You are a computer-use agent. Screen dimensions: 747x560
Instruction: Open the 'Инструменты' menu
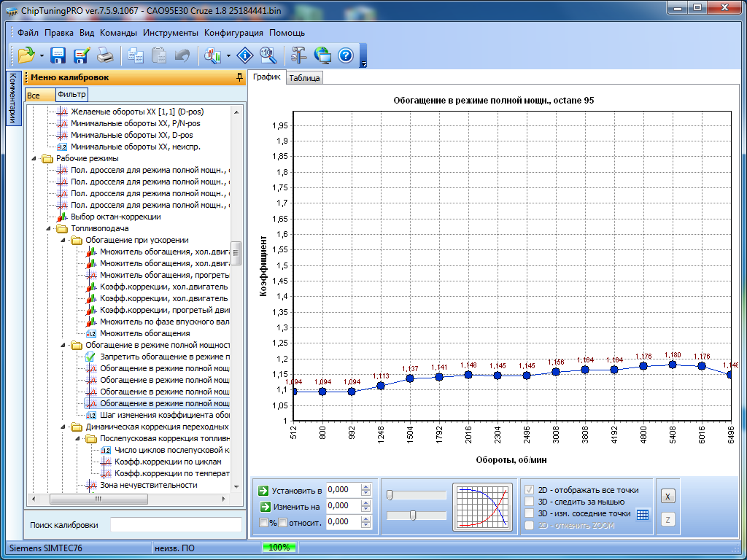tap(170, 33)
